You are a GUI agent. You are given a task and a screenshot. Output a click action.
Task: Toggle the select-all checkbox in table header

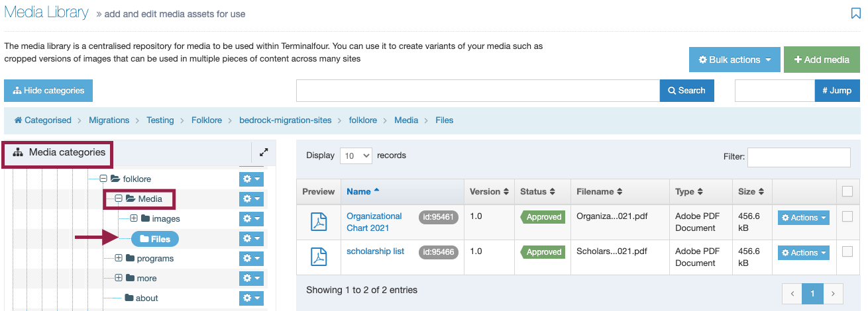click(x=847, y=191)
